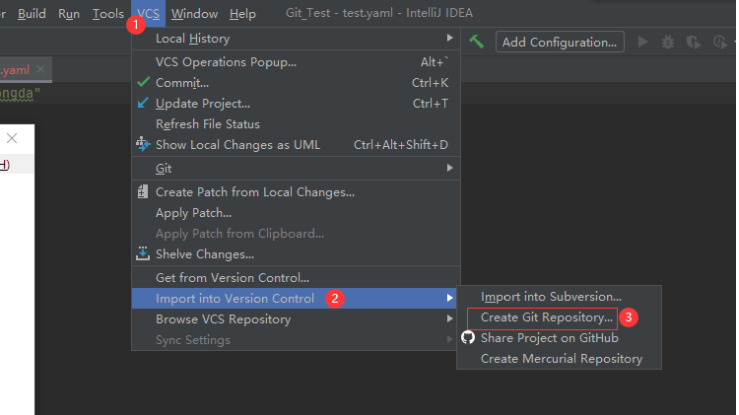This screenshot has width=739, height=415.
Task: Click the green Build hammer icon
Action: [x=478, y=41]
